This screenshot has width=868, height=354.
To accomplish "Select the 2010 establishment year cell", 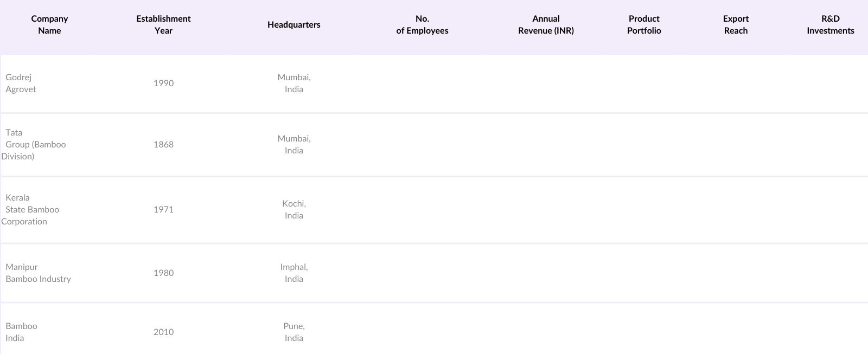I will click(x=163, y=332).
